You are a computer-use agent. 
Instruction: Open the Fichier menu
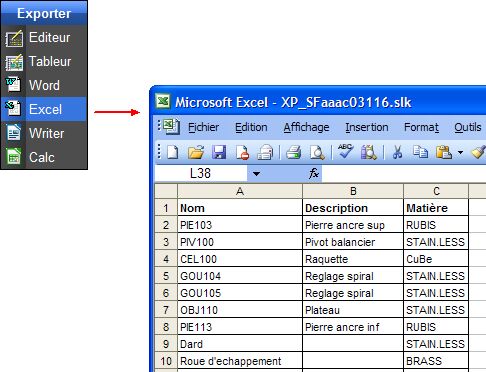click(x=203, y=127)
